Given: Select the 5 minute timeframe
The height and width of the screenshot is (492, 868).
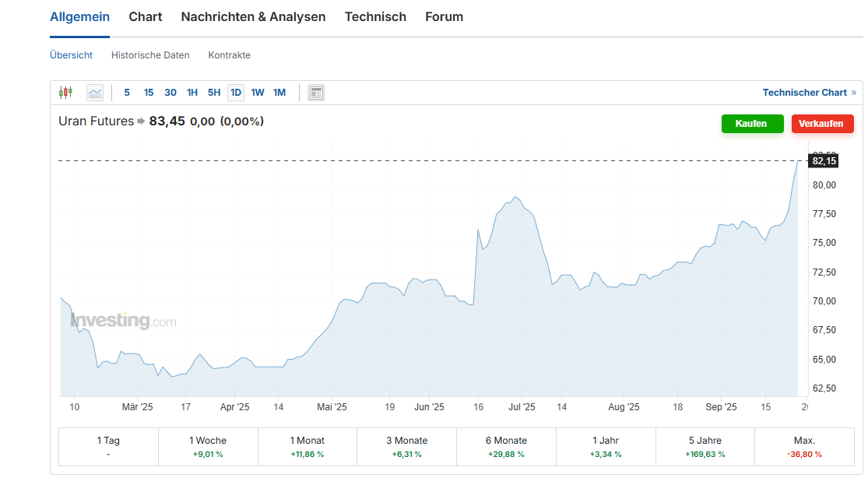Looking at the screenshot, I should click(127, 92).
